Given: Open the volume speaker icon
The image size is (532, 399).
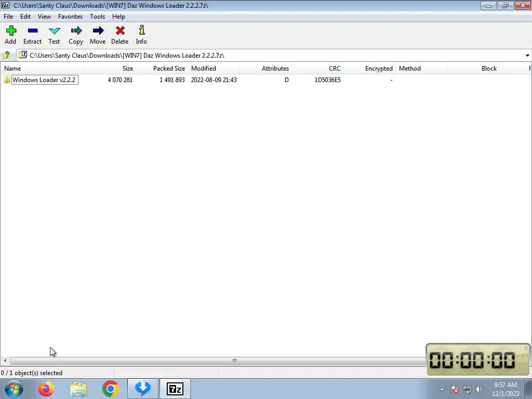Looking at the screenshot, I should (479, 389).
